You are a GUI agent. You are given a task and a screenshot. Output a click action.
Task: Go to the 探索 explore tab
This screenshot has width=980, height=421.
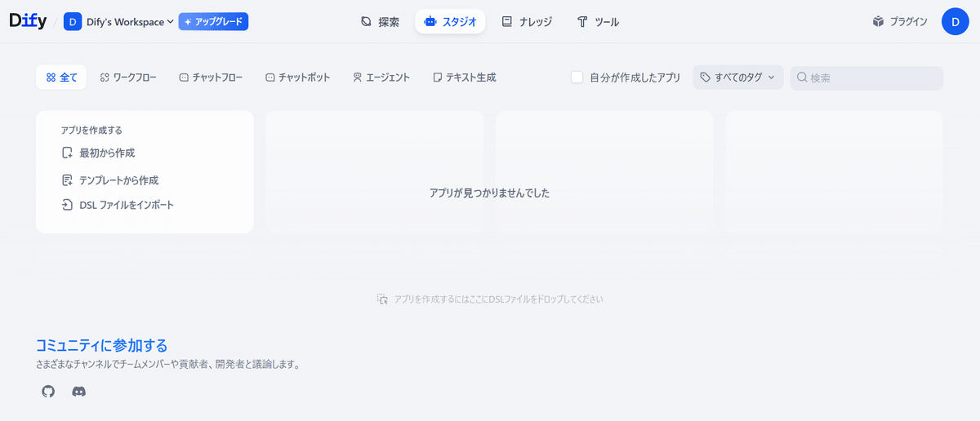(x=380, y=22)
